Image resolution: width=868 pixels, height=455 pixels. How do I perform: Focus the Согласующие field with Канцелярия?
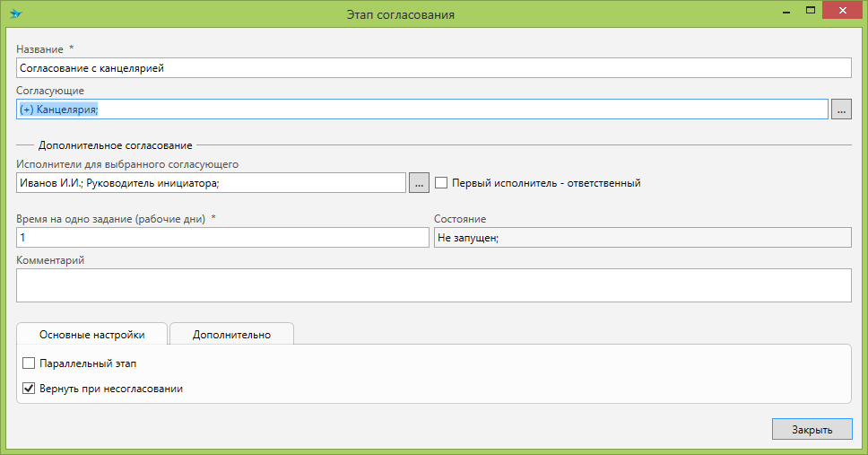tap(421, 109)
